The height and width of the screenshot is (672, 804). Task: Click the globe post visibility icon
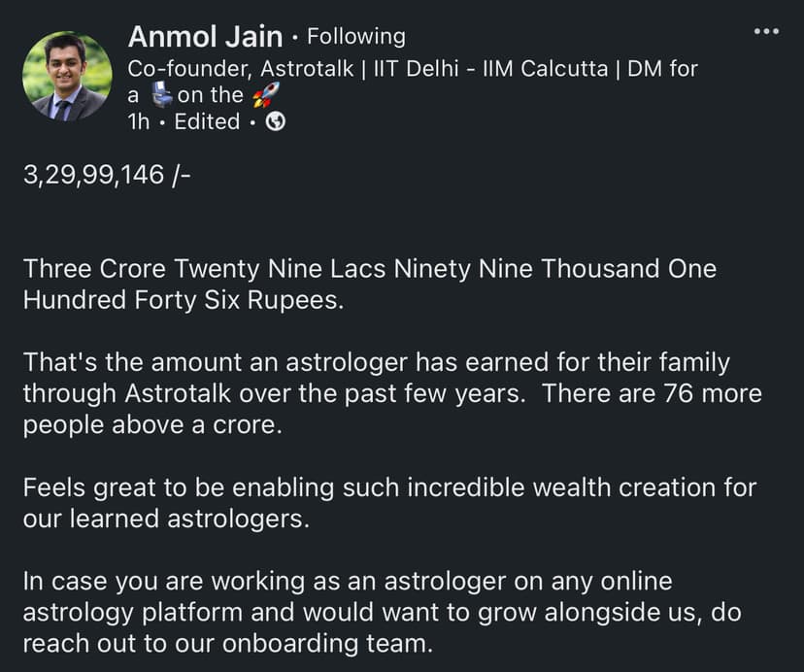pyautogui.click(x=276, y=122)
